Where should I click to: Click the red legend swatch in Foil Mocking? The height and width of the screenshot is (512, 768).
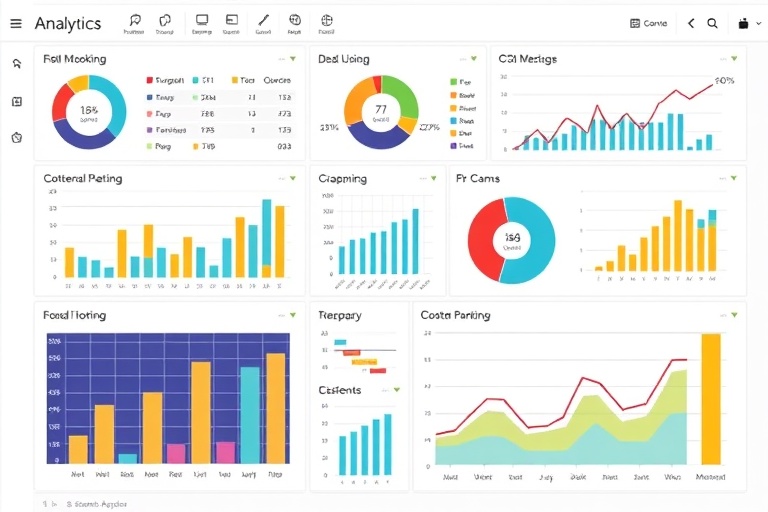150,79
